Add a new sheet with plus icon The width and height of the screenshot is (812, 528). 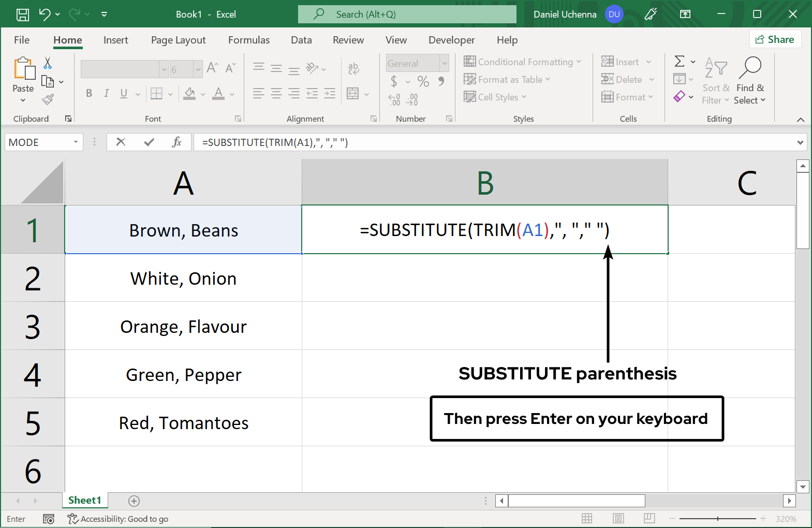pyautogui.click(x=134, y=501)
